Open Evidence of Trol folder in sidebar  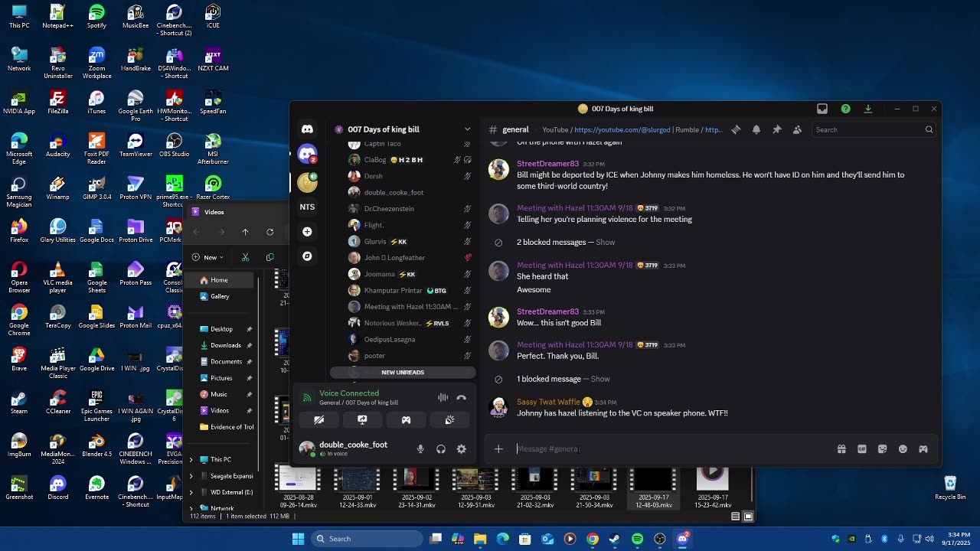tap(226, 427)
